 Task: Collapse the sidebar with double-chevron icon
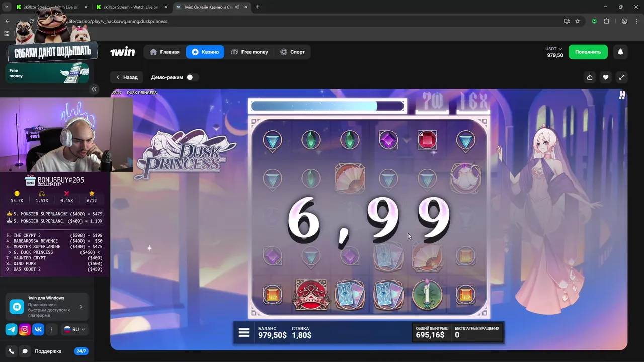coord(94,89)
